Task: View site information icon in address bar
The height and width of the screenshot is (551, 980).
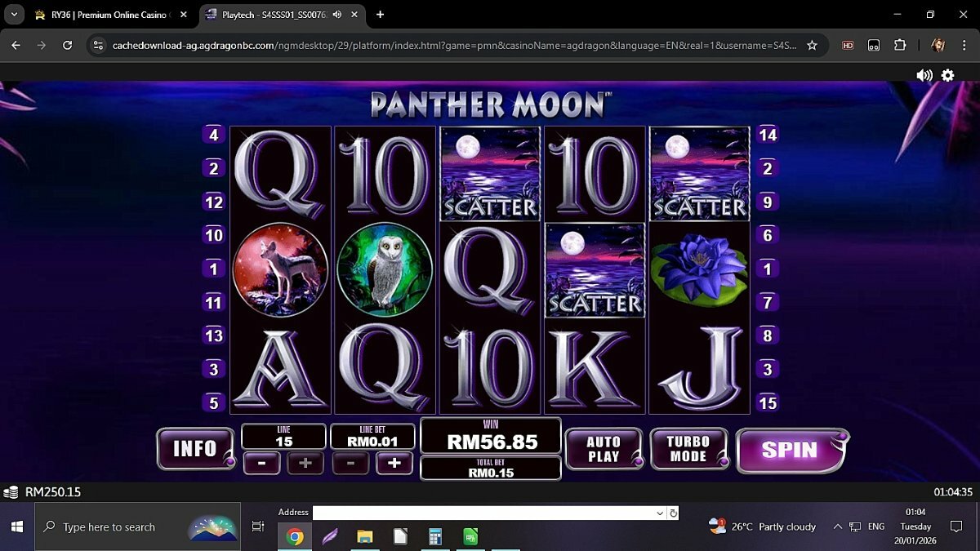Action: (99, 46)
